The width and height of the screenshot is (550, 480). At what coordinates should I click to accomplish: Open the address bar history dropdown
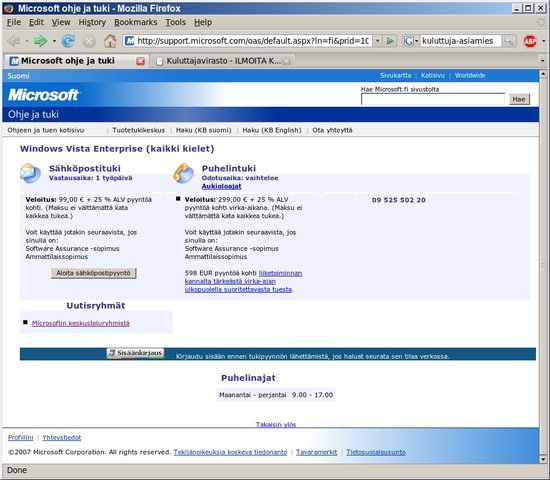(377, 41)
